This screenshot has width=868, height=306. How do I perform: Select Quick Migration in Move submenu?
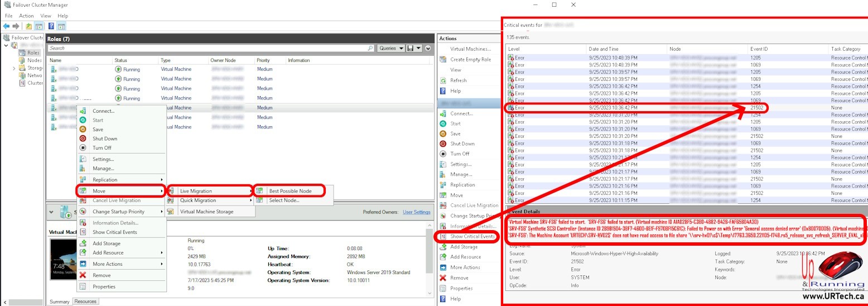[197, 200]
